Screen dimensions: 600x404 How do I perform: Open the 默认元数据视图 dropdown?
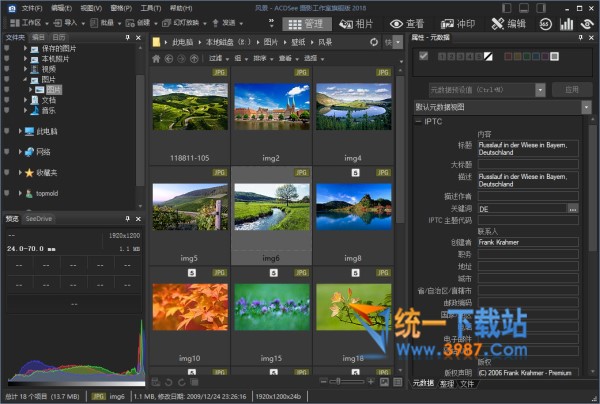(x=586, y=106)
